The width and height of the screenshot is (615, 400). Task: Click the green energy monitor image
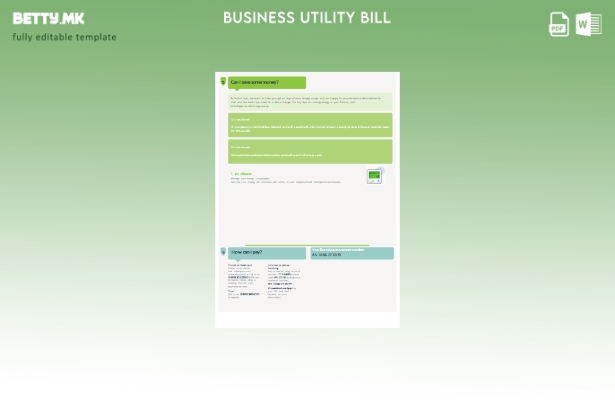pyautogui.click(x=374, y=176)
